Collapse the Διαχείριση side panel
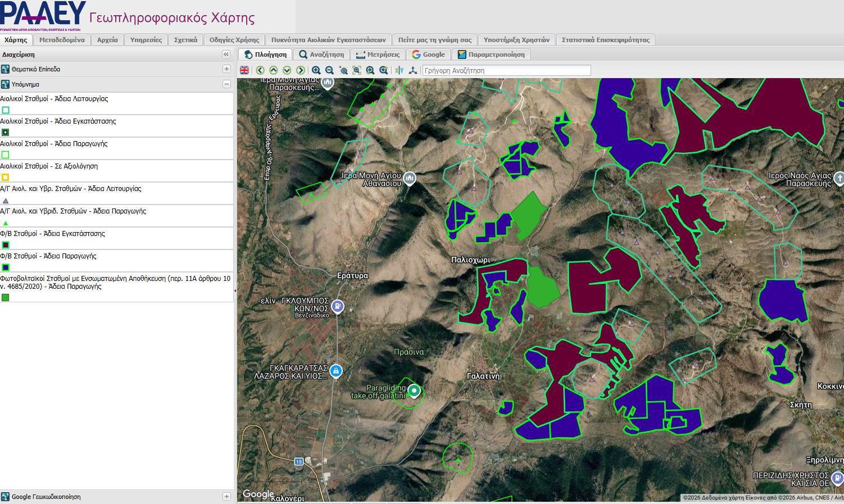This screenshot has width=844, height=504. (226, 55)
